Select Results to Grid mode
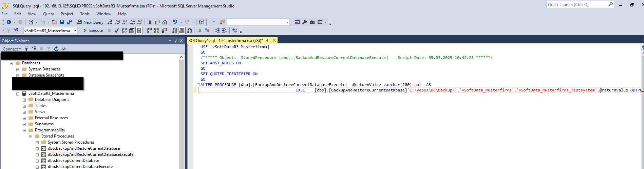This screenshot has width=644, height=169. point(182,30)
